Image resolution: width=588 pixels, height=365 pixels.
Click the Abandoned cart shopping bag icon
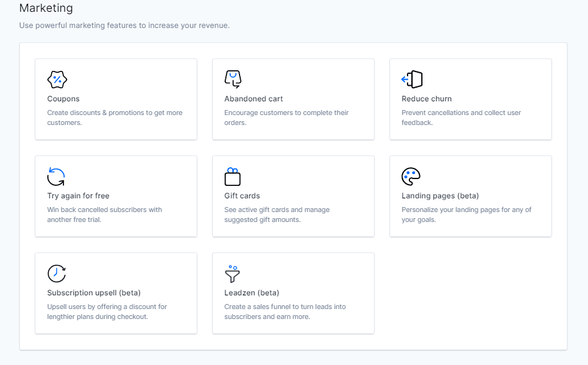233,79
